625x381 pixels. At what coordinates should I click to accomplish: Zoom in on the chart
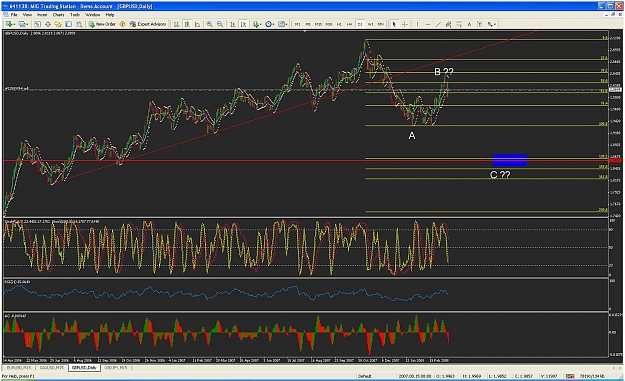209,24
